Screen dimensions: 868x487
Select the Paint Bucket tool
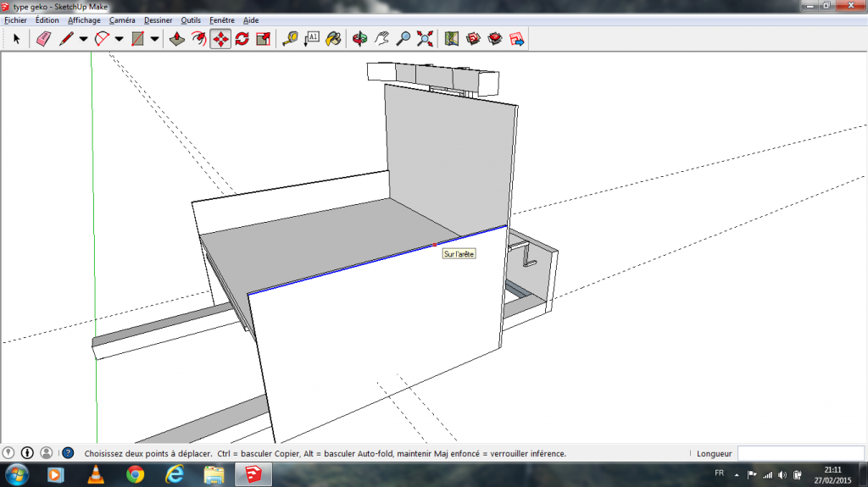point(333,39)
